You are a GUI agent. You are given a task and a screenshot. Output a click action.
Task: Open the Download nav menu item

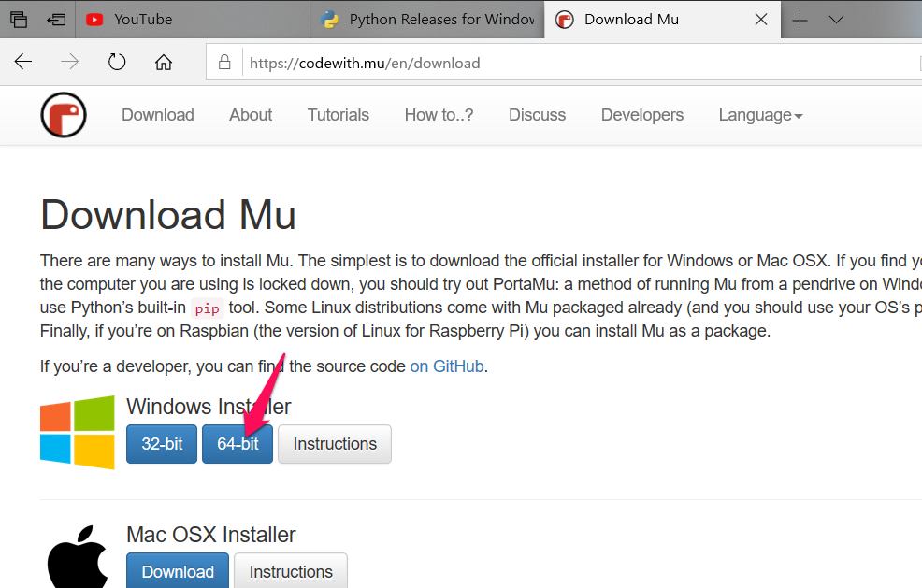158,115
